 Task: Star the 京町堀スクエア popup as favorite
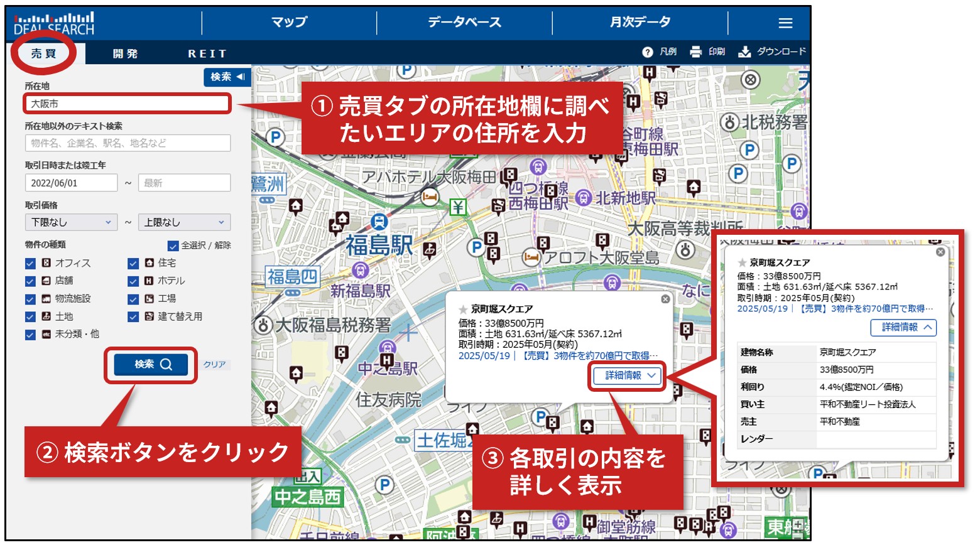coord(463,309)
